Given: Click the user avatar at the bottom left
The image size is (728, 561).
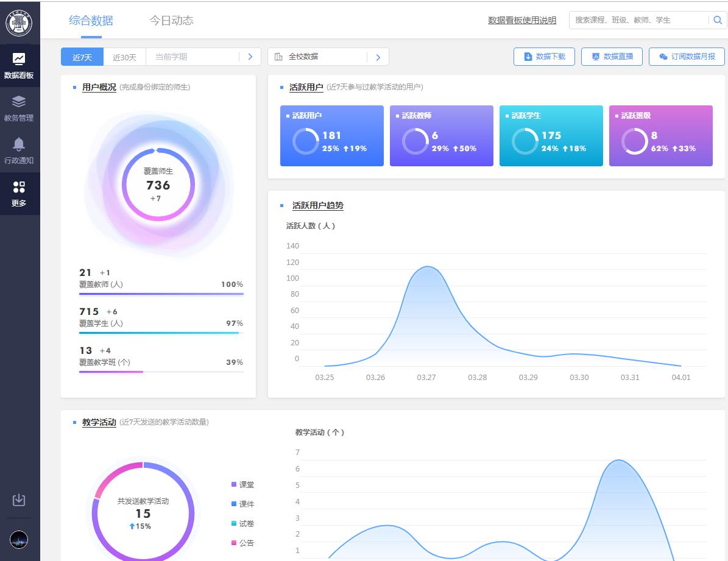Looking at the screenshot, I should (19, 540).
